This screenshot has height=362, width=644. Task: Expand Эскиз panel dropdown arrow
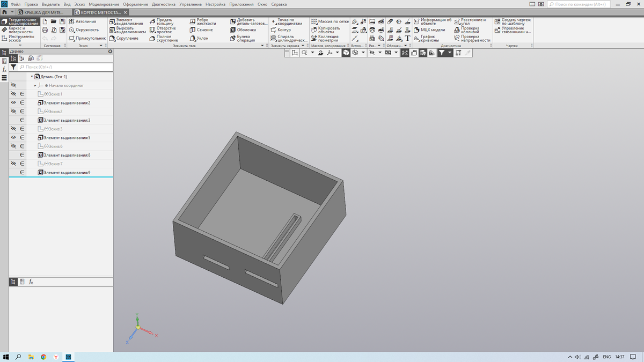tap(102, 46)
